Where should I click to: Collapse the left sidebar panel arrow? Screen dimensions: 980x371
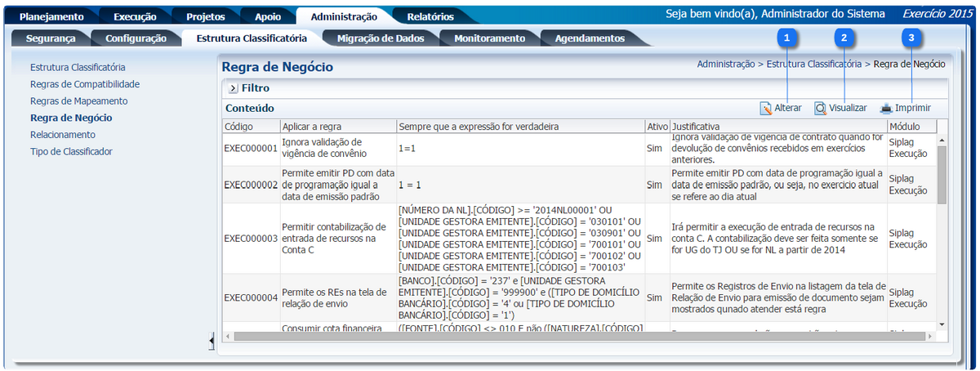212,338
